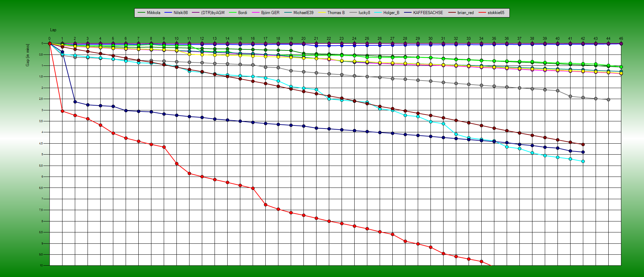Select lucky8's final gray point at lap 44

point(608,100)
